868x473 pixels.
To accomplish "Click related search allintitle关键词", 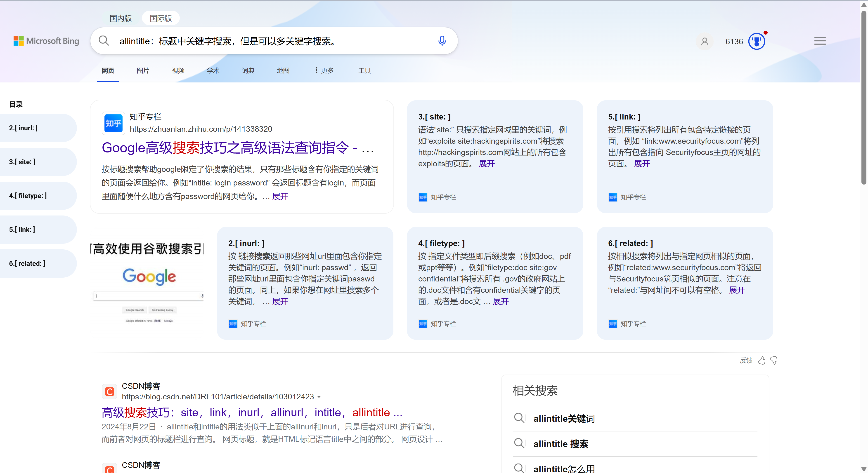I will point(564,419).
